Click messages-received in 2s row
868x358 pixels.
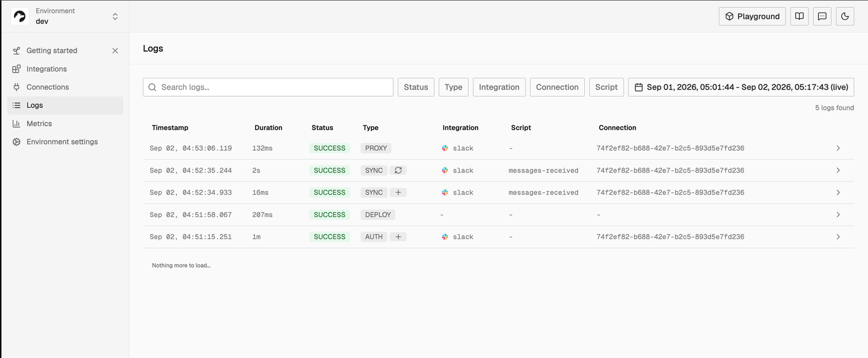click(x=544, y=171)
